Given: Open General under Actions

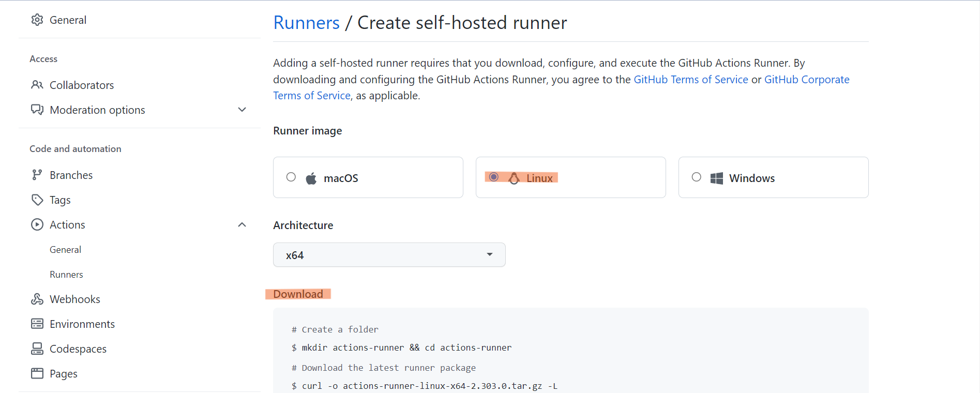Looking at the screenshot, I should pos(65,249).
